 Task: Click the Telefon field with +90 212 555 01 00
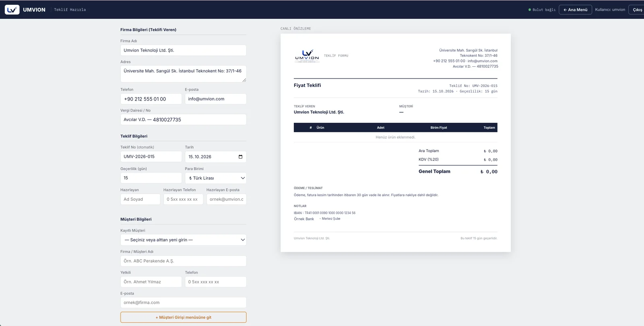point(151,99)
